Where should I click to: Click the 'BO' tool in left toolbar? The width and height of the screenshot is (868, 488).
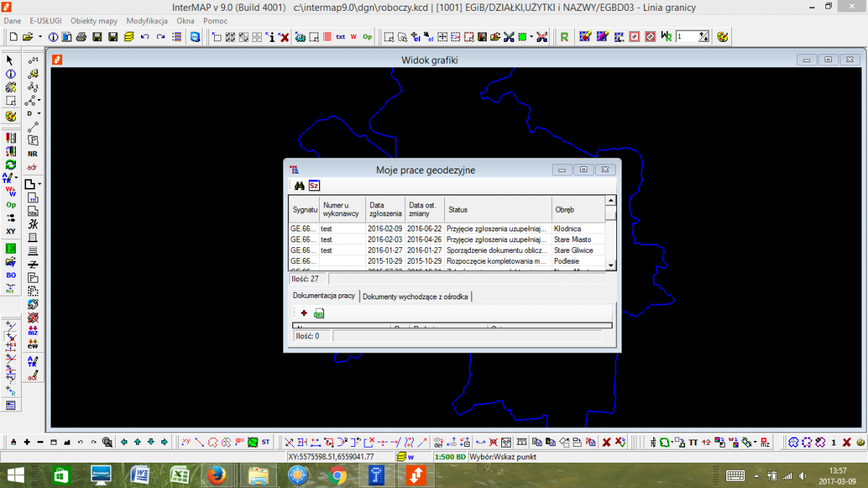11,275
